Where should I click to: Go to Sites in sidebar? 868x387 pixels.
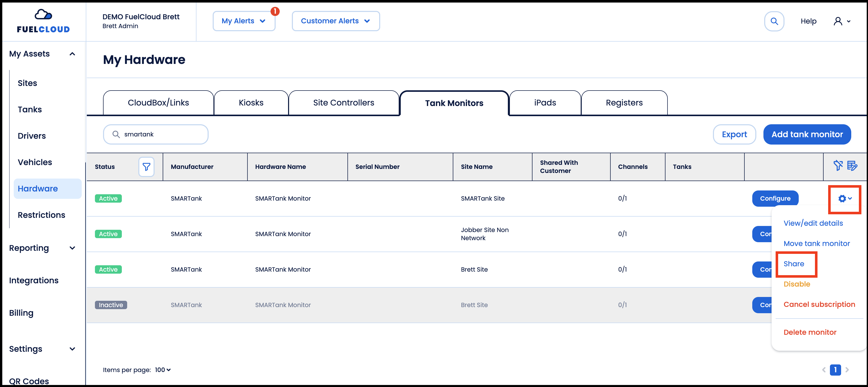pyautogui.click(x=28, y=83)
